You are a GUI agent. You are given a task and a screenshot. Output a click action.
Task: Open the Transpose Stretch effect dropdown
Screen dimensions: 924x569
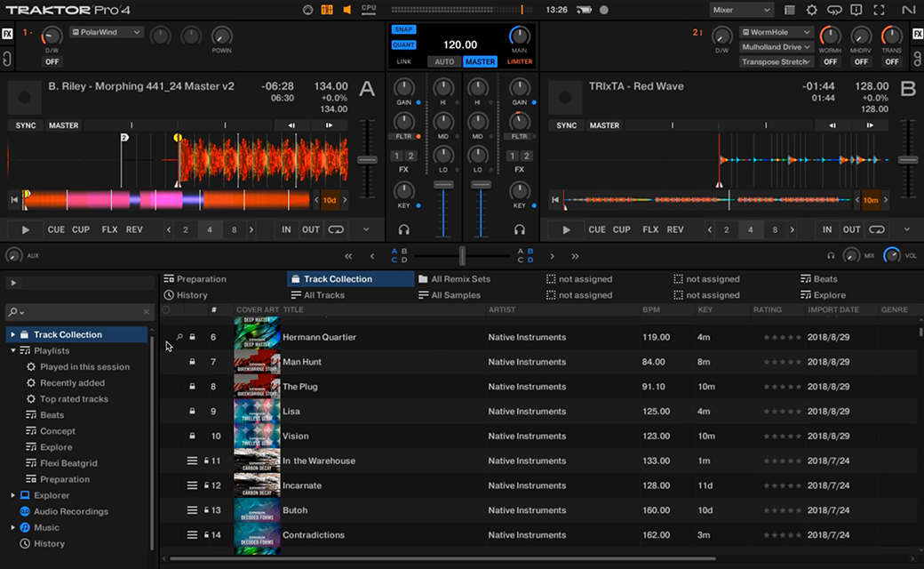point(777,61)
